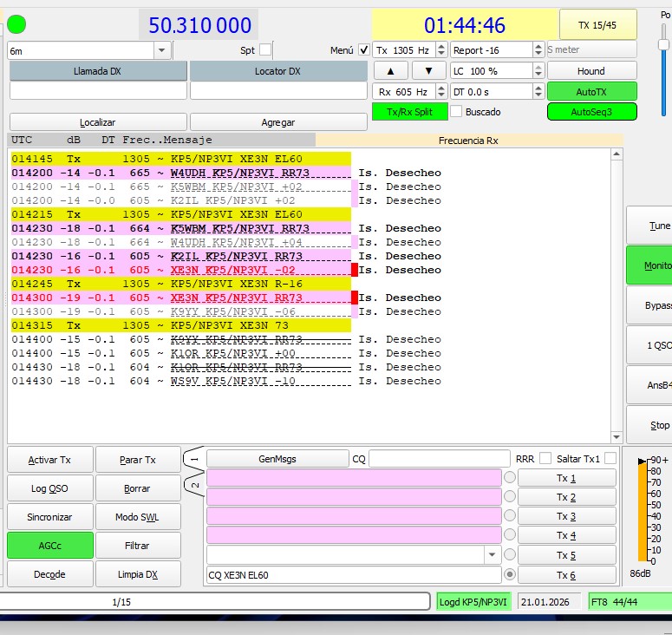Click the GenMsgs button

[x=277, y=458]
